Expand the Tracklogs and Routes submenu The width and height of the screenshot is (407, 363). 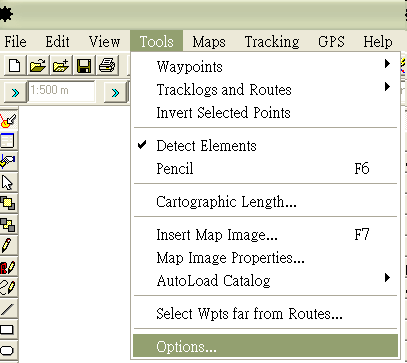click(266, 90)
